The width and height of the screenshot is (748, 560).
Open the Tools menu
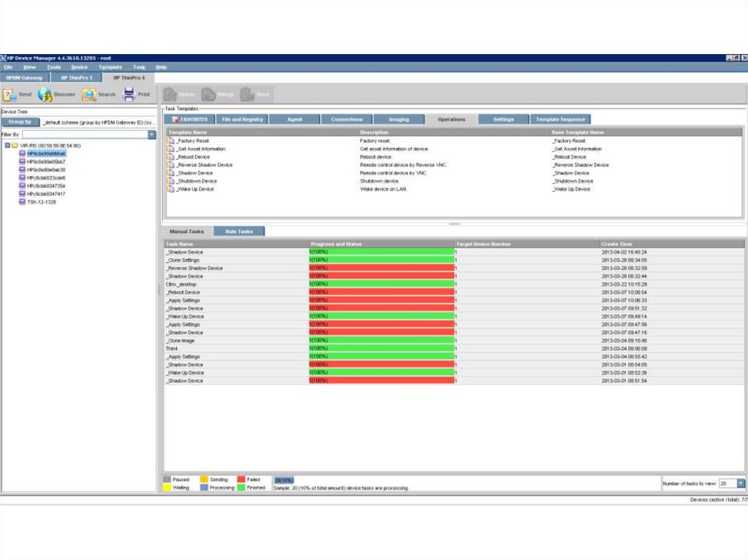pyautogui.click(x=54, y=67)
